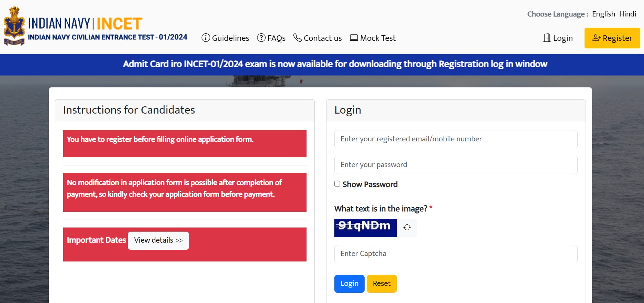Click the Indian Navy crest logo
644x303 pixels.
click(14, 26)
